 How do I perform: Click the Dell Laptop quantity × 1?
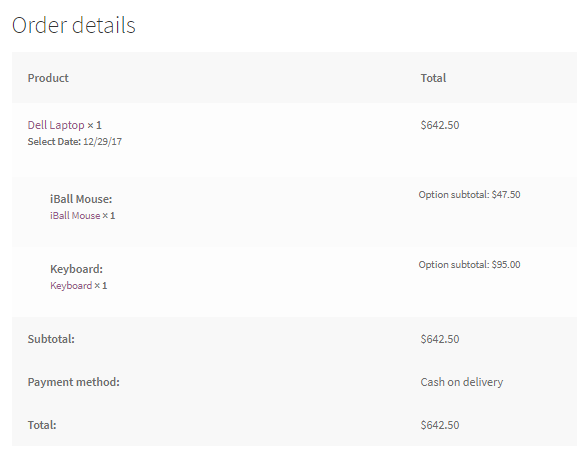(x=94, y=125)
